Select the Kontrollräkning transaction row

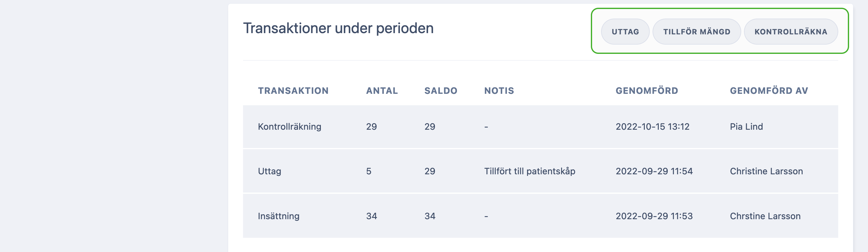[x=540, y=127]
